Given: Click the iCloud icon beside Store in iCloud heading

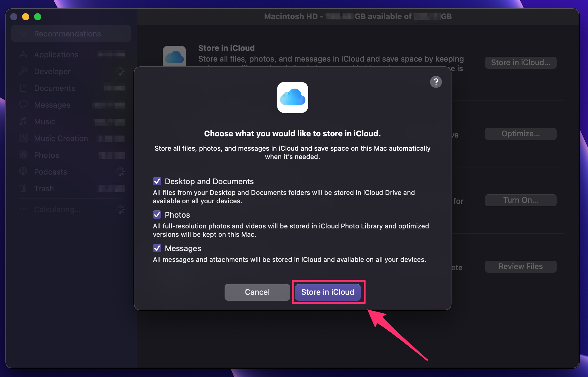Looking at the screenshot, I should (174, 56).
